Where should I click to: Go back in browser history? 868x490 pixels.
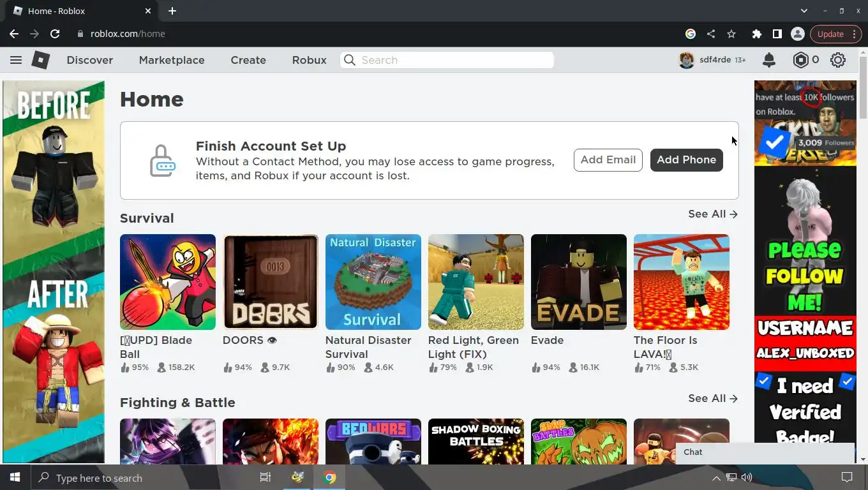pos(14,34)
